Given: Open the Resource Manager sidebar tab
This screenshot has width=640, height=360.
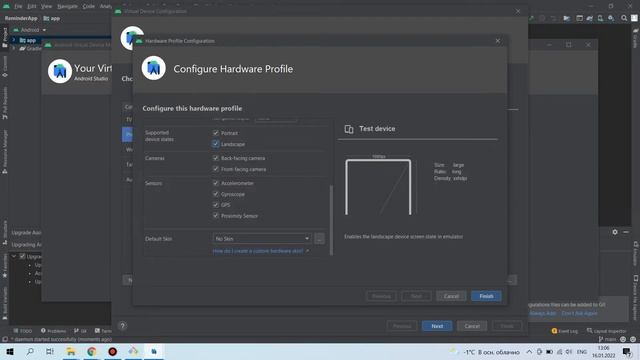Looking at the screenshot, I should point(5,152).
